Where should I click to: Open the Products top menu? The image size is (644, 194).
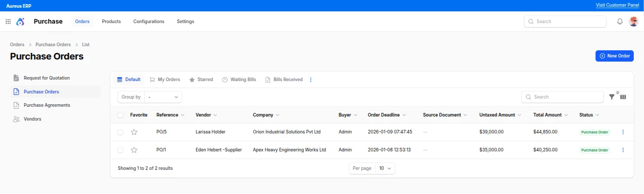pos(111,22)
